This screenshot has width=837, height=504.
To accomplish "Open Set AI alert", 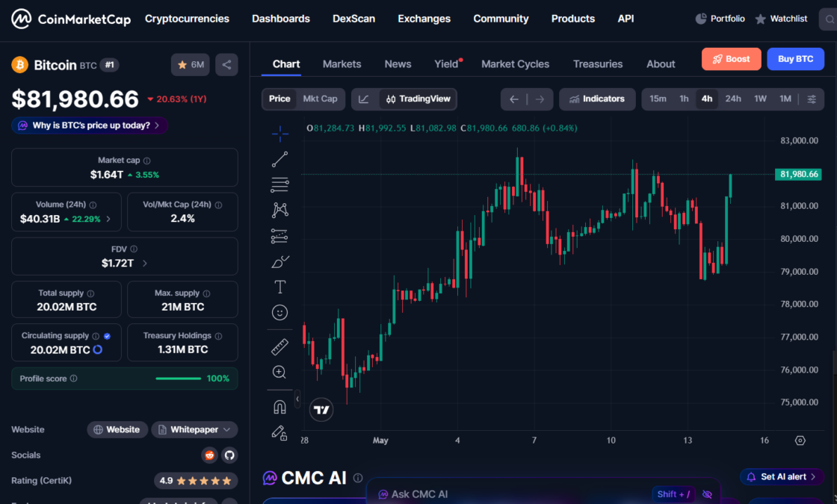I will click(x=782, y=477).
